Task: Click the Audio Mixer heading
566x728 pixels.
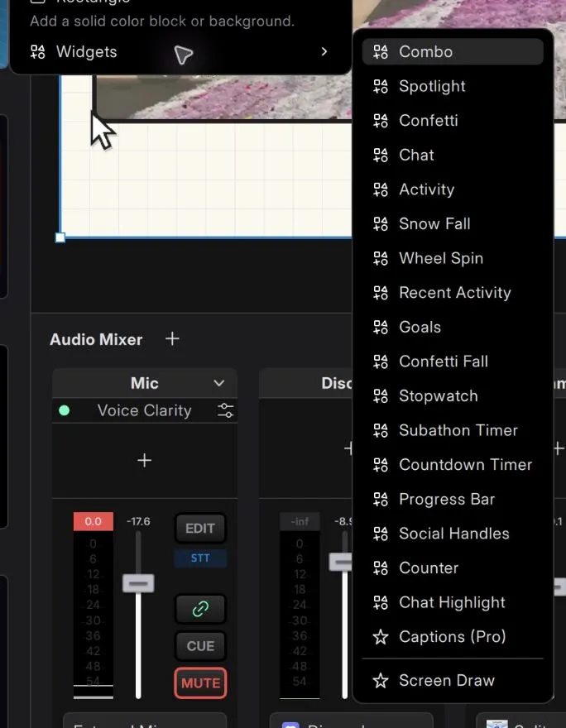Action: 96,339
